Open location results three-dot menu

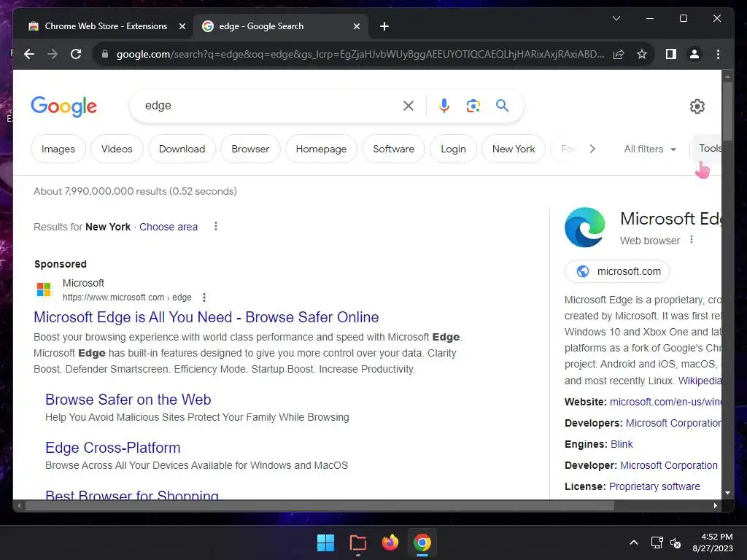[x=216, y=226]
